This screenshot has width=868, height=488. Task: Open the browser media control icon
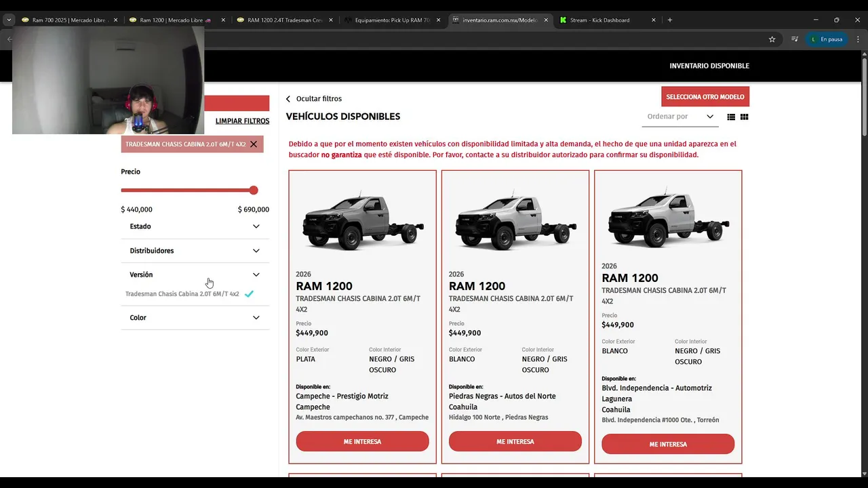(x=795, y=39)
